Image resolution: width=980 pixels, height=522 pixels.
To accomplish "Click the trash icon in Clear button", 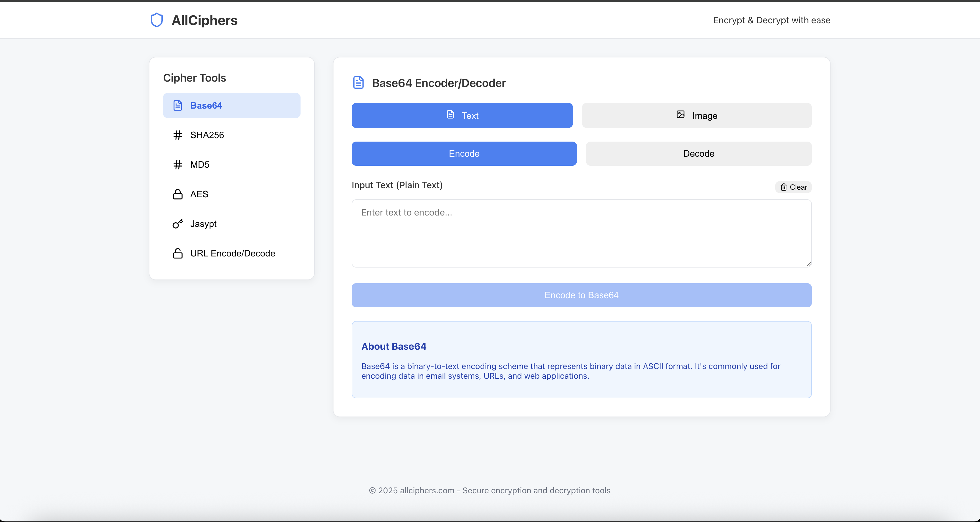I will (x=784, y=187).
